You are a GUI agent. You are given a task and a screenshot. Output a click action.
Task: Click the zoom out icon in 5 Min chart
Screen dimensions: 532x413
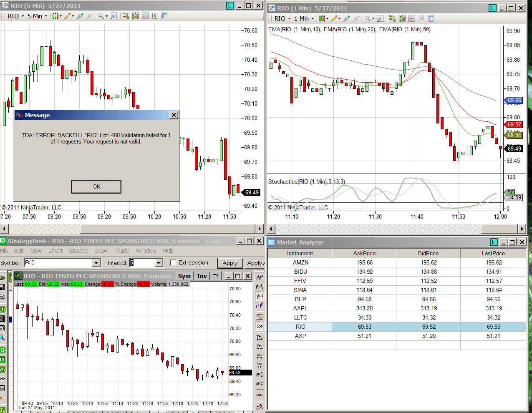click(90, 16)
